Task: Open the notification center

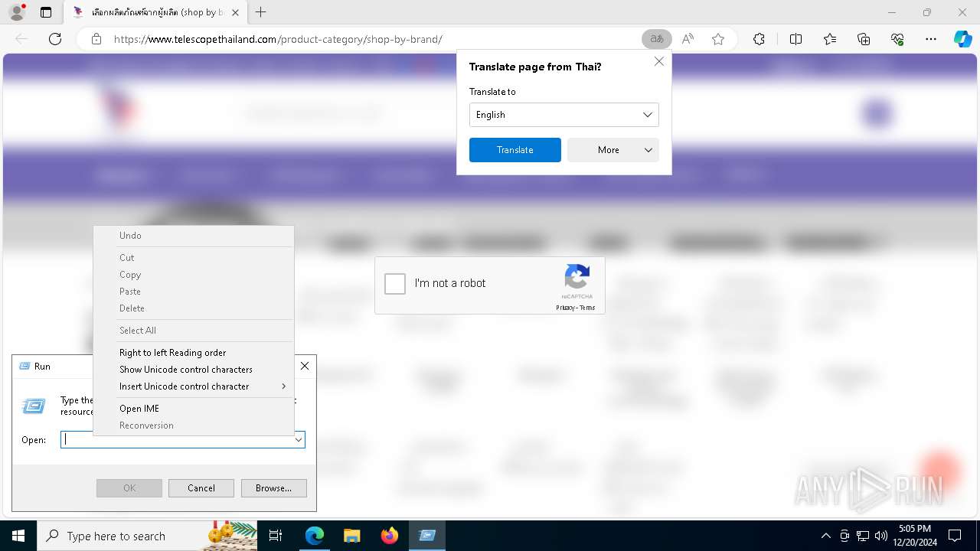Action: 955,536
